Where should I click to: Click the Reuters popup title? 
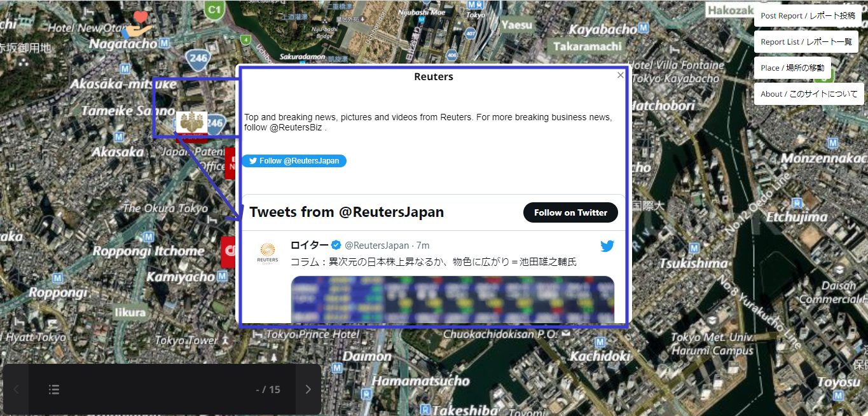pos(434,77)
